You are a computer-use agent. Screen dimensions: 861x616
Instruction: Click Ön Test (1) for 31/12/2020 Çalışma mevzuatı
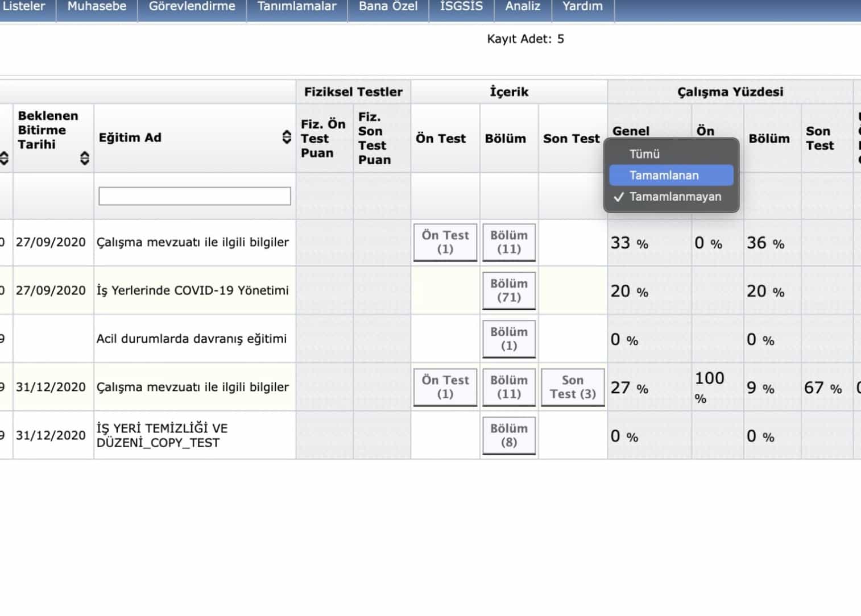pos(445,387)
